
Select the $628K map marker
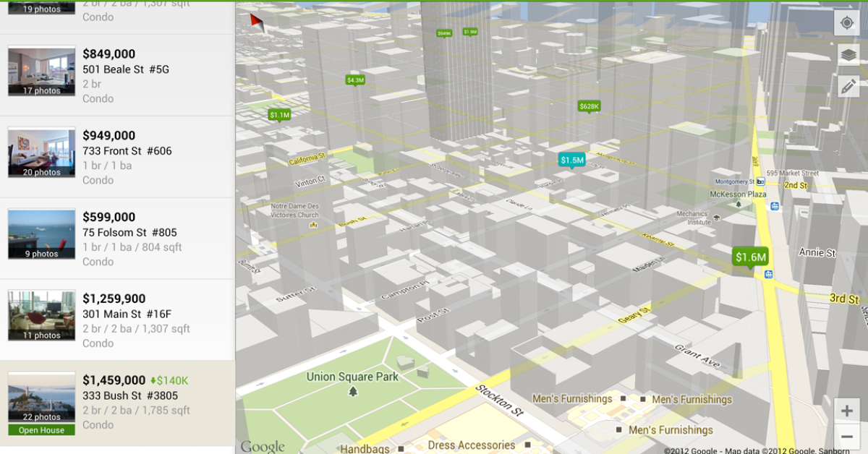[590, 106]
